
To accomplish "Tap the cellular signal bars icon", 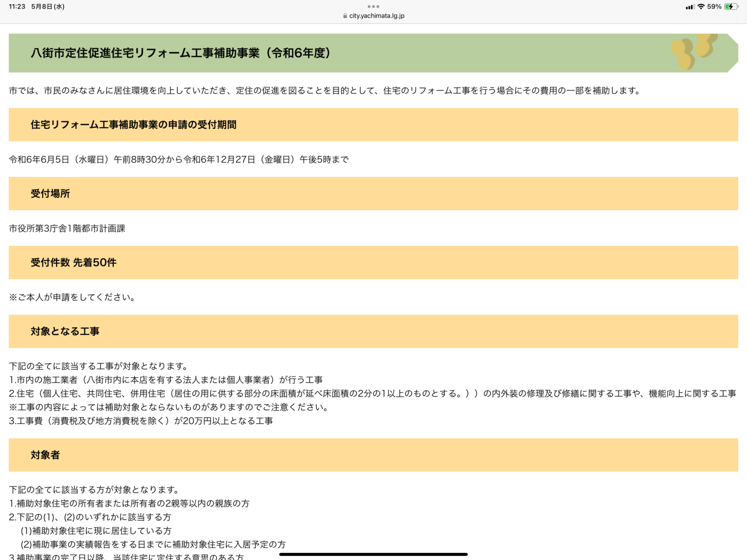I will (x=690, y=7).
